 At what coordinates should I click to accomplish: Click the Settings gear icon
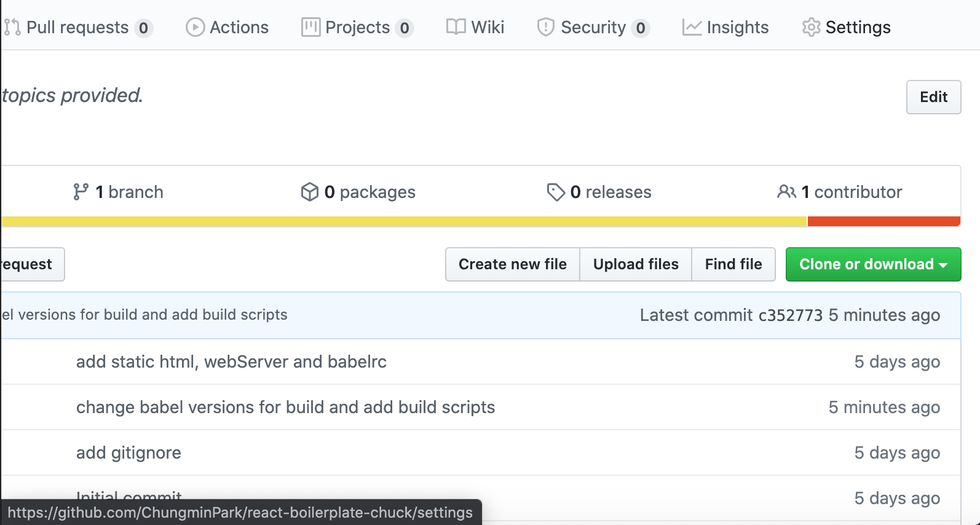point(811,27)
